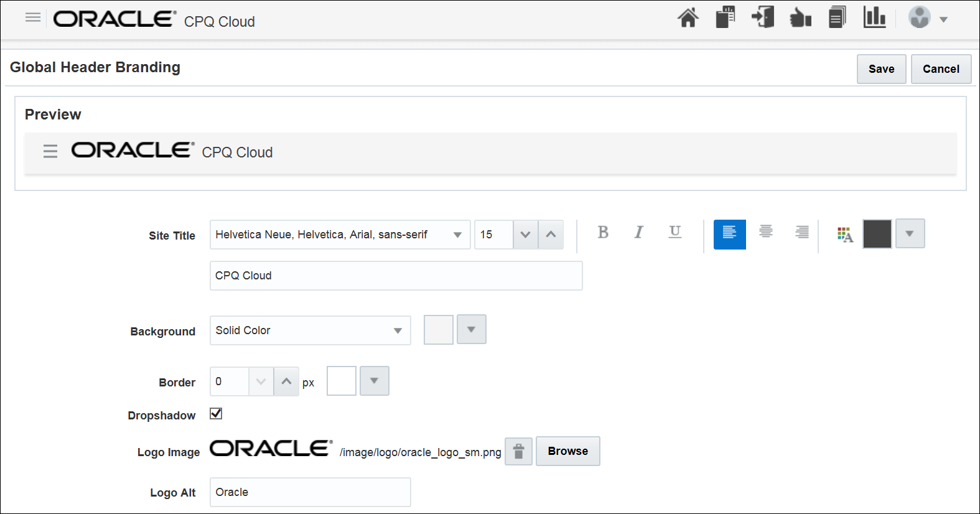Click the Cancel button

pyautogui.click(x=941, y=69)
